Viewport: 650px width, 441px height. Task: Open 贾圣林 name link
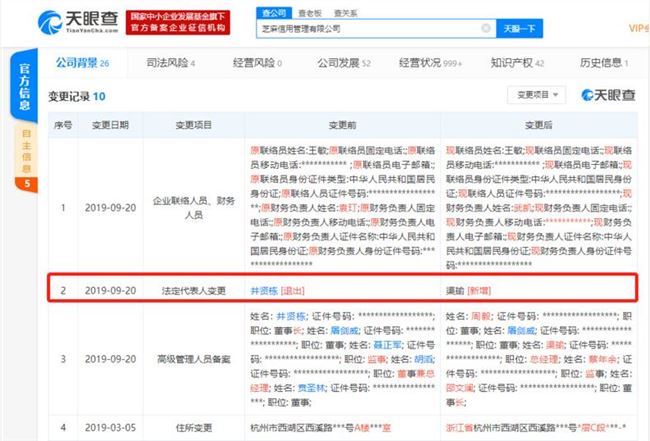tap(311, 388)
